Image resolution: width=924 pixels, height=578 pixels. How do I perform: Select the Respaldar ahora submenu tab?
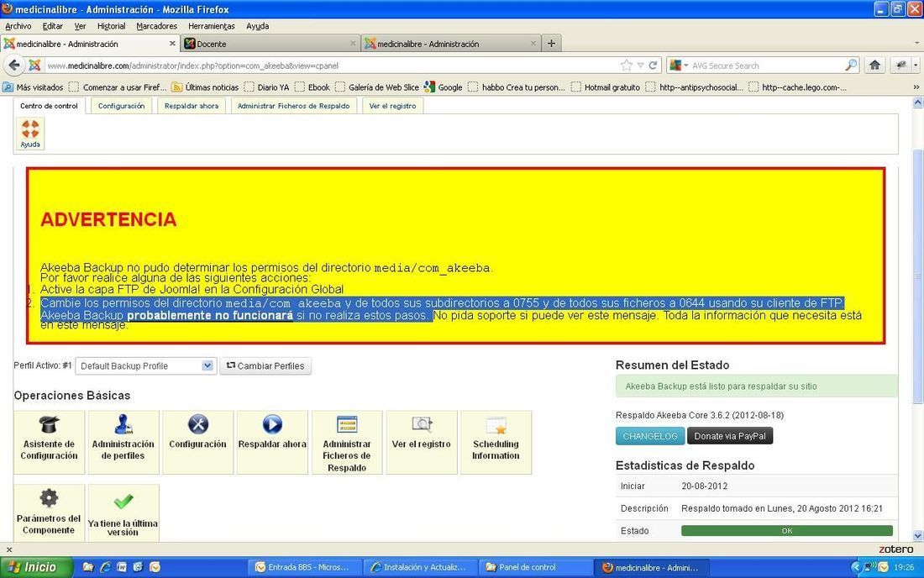(x=192, y=106)
